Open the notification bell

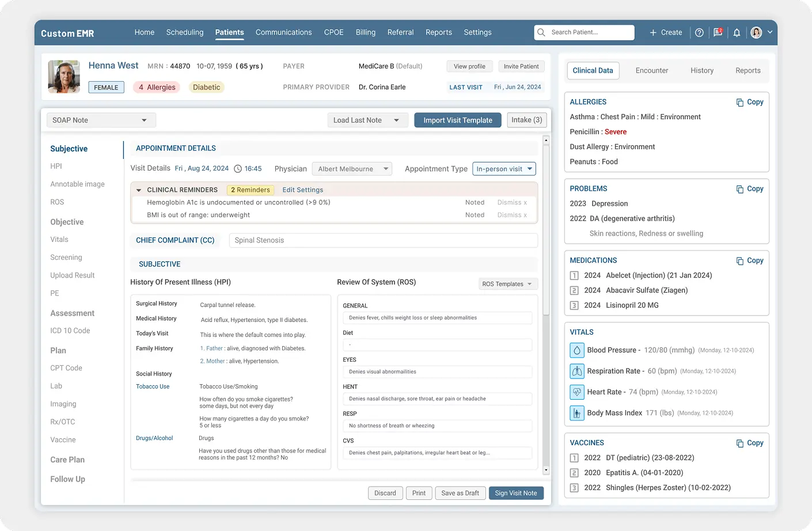(737, 32)
